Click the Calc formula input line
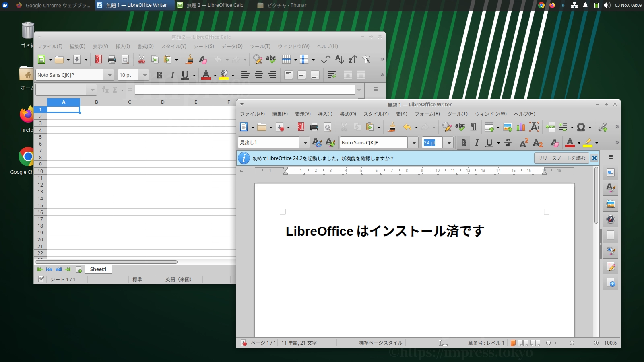644x362 pixels. pyautogui.click(x=245, y=90)
